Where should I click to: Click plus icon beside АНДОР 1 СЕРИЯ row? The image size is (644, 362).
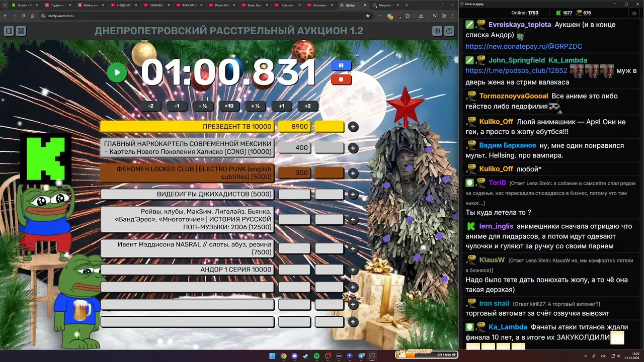[353, 269]
